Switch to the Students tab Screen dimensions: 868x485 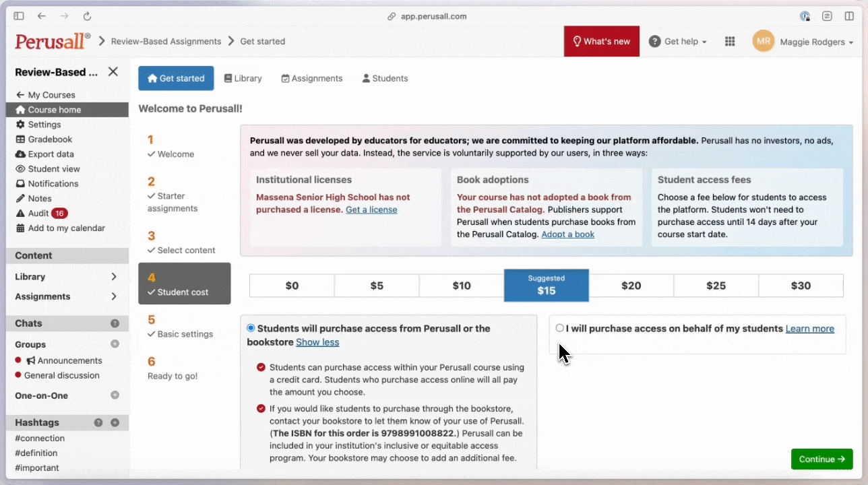click(385, 79)
